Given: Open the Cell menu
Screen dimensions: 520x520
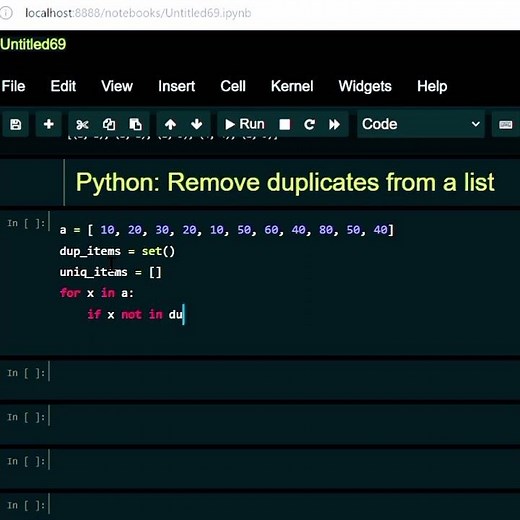Looking at the screenshot, I should [233, 86].
